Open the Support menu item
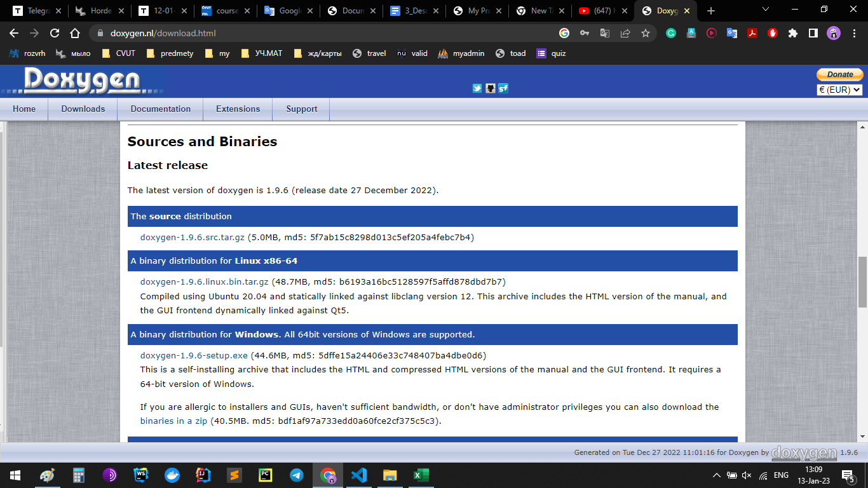868x488 pixels. pos(302,109)
